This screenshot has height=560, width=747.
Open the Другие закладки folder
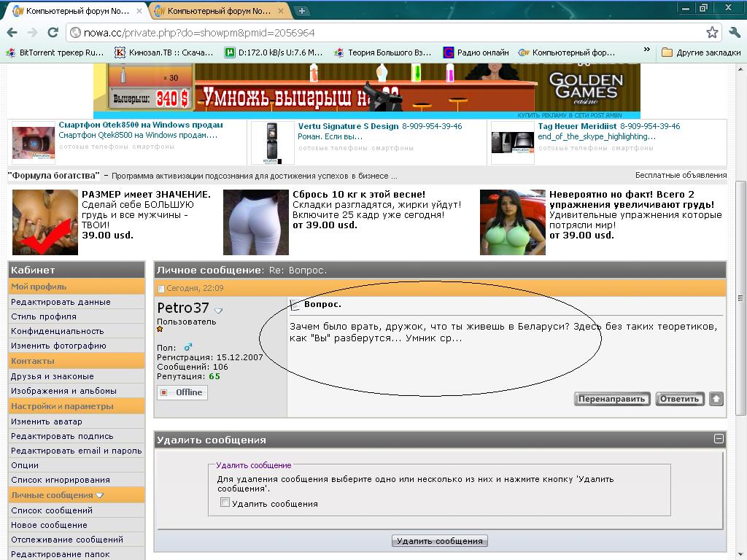coord(701,52)
